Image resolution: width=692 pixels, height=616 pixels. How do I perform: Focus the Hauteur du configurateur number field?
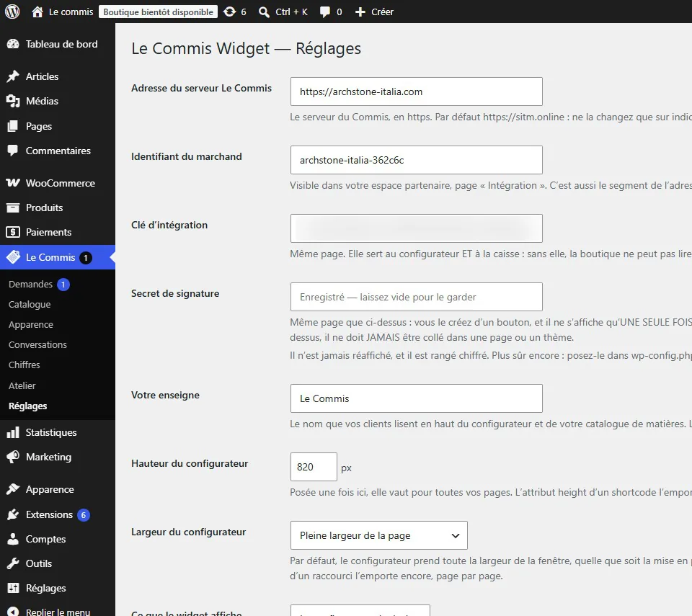[x=314, y=466]
